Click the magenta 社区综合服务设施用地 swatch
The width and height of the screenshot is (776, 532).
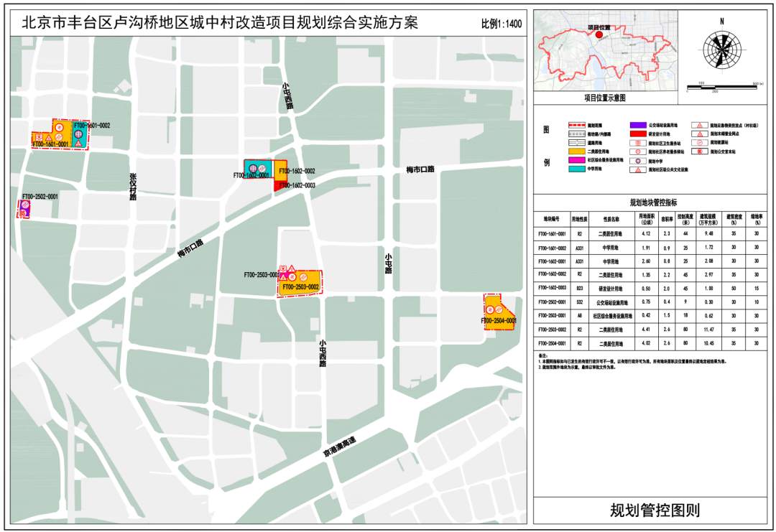click(576, 161)
